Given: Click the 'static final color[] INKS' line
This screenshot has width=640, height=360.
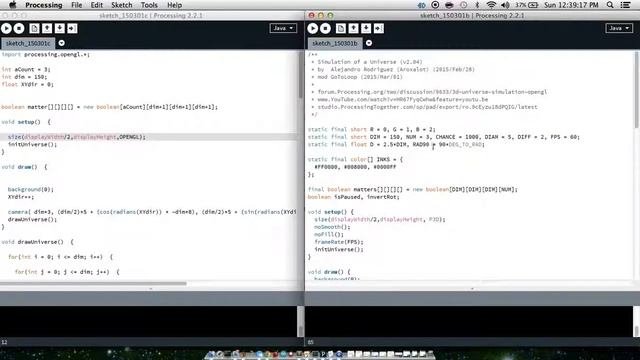Looking at the screenshot, I should (356, 159).
